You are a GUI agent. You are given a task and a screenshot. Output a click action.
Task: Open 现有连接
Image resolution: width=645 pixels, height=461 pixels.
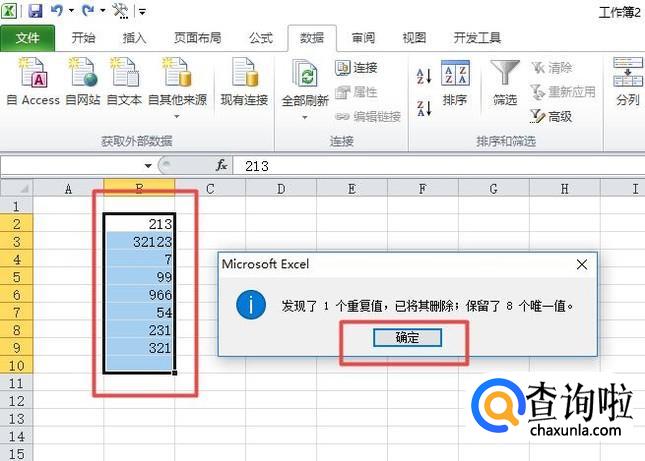[244, 82]
